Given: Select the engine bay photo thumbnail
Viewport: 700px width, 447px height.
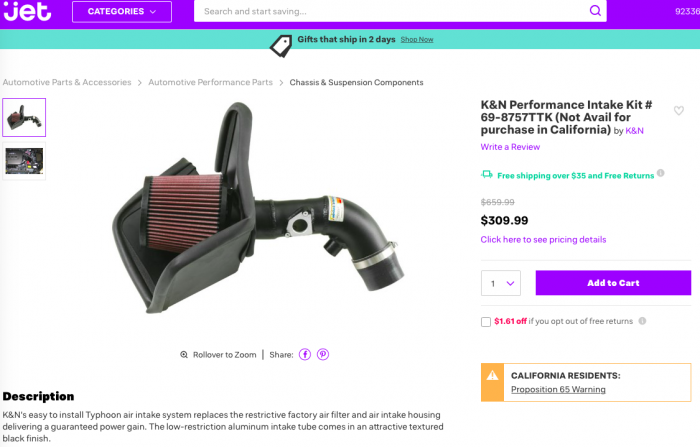Looking at the screenshot, I should coord(24,161).
